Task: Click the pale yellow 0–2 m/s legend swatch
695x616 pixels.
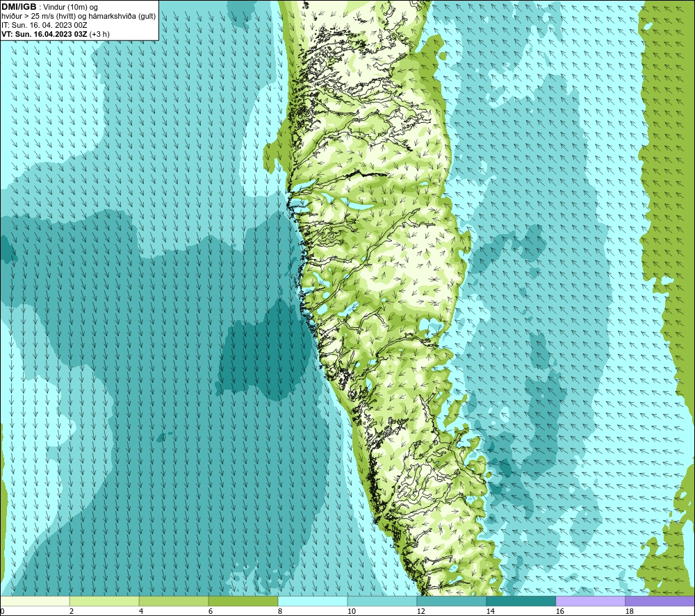Action: click(x=35, y=601)
